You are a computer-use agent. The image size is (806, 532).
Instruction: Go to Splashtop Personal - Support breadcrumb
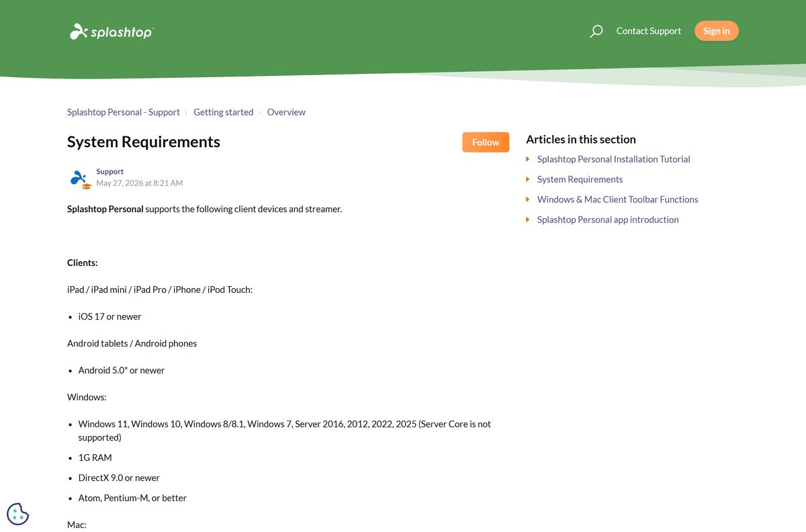[x=124, y=112]
